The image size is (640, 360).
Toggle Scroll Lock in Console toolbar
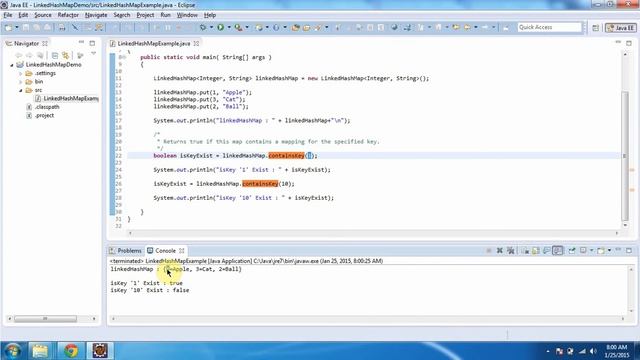[x=536, y=251]
